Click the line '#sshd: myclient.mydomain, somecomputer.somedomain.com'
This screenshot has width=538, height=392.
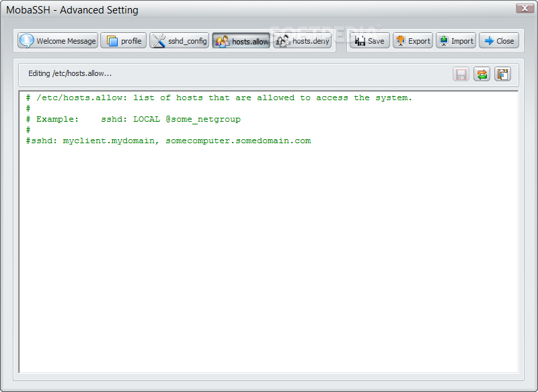coord(169,141)
